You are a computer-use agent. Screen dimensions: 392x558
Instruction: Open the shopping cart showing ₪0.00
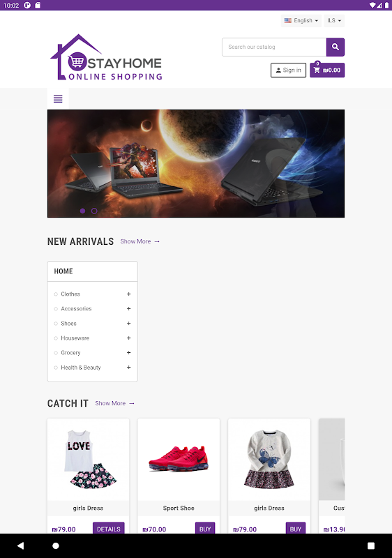pyautogui.click(x=327, y=70)
